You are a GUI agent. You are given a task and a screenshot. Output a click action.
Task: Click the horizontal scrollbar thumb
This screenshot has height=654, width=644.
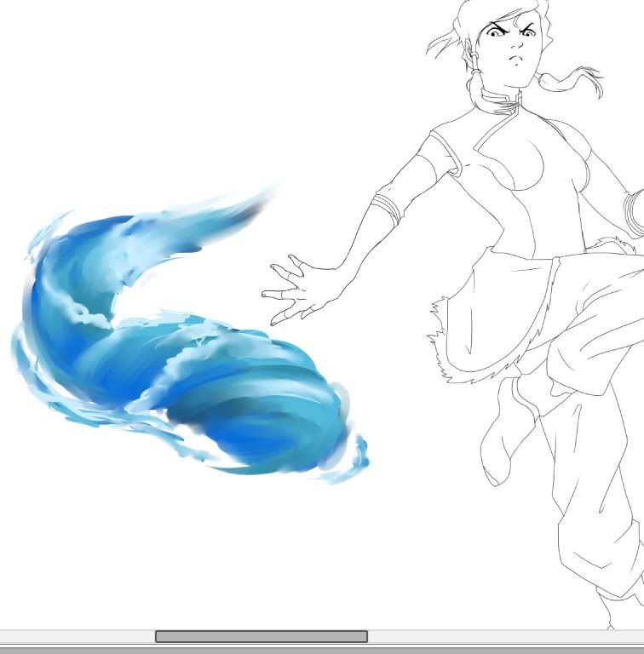262,636
